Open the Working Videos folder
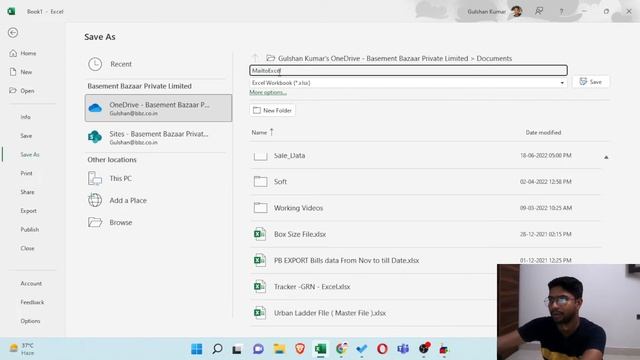The height and width of the screenshot is (360, 640). point(426,208)
